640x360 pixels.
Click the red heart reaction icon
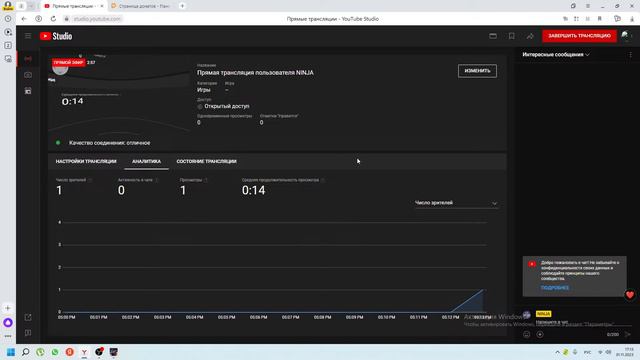coord(630,295)
